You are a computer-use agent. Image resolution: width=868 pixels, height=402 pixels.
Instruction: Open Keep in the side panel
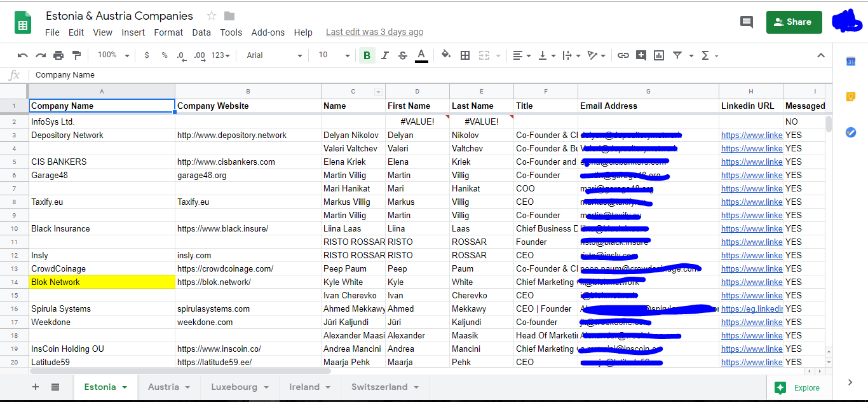[x=850, y=97]
